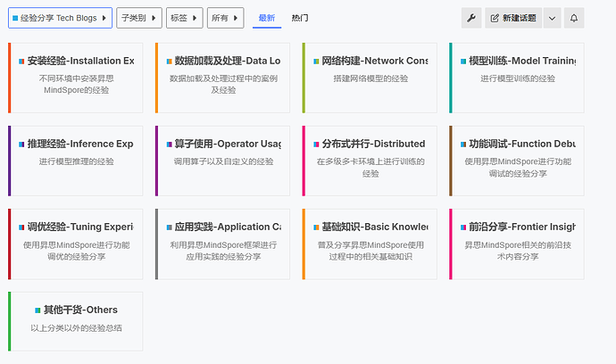The height and width of the screenshot is (364, 616).
Task: Click the badge icon beside 其他干货-Others
Action: 37,310
